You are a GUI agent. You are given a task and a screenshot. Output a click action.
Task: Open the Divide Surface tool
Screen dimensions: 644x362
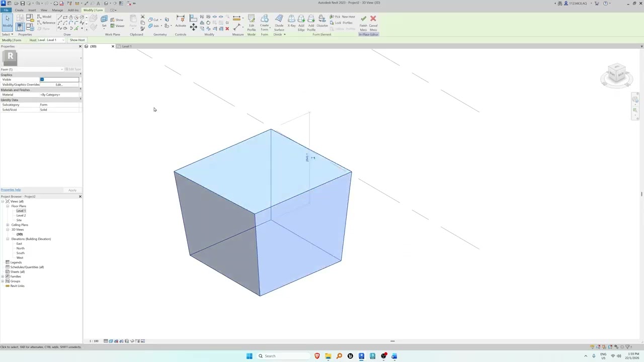(279, 23)
